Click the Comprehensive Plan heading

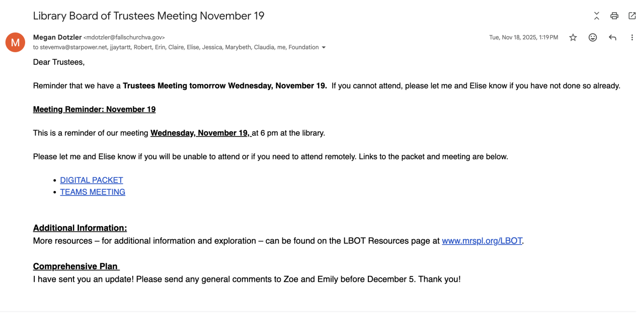point(75,266)
